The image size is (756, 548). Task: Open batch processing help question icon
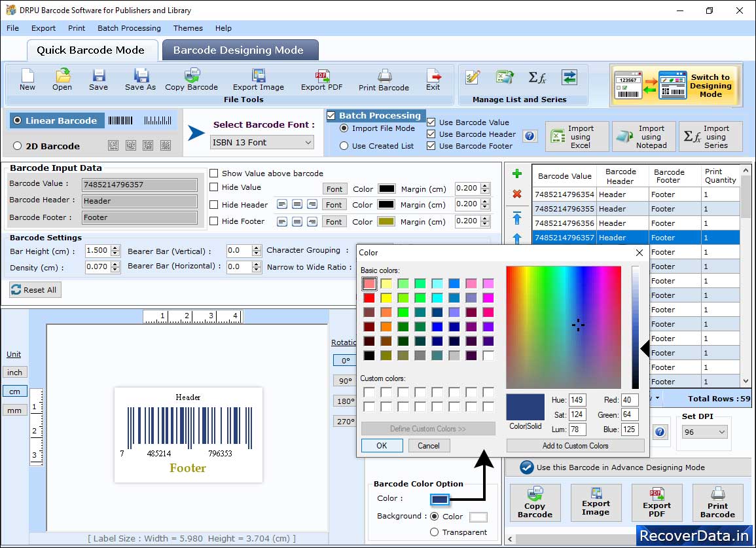(x=530, y=136)
